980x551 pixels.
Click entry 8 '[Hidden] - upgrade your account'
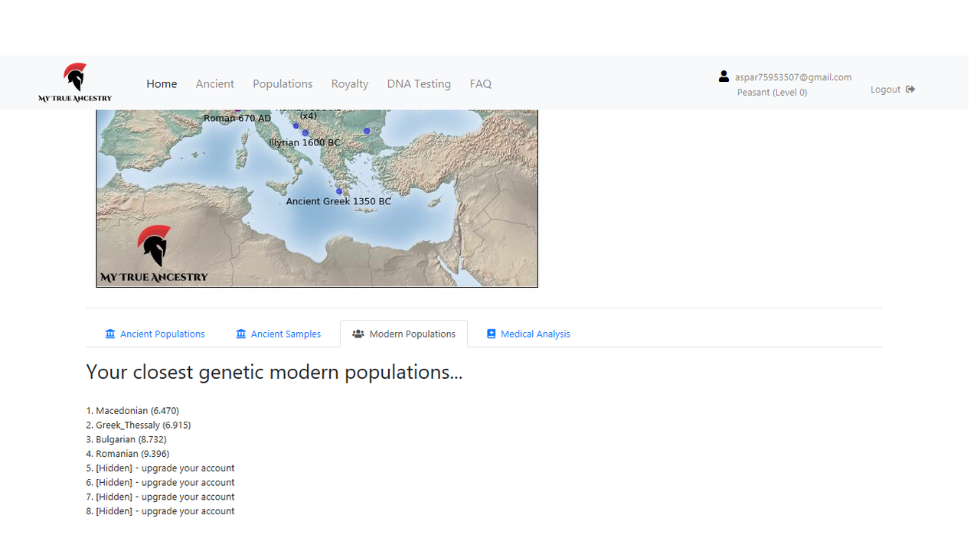[160, 511]
